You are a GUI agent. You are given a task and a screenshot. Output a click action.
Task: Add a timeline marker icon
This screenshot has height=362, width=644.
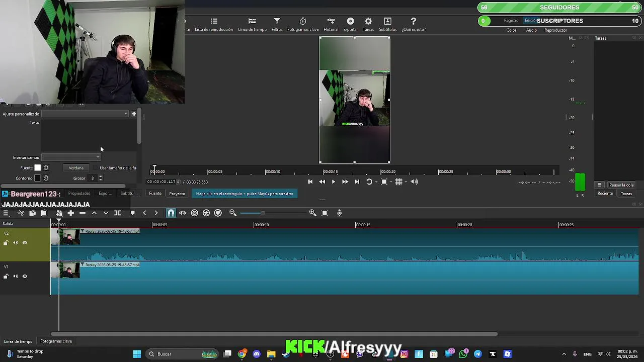point(133,213)
